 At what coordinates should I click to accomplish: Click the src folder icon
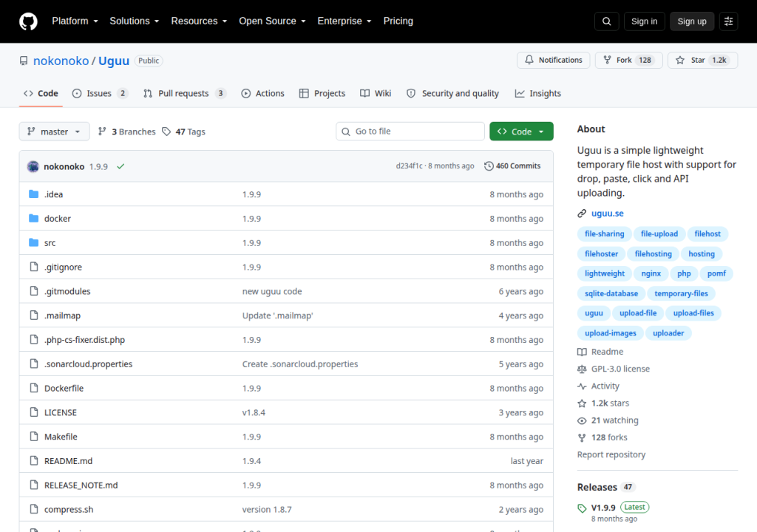(x=33, y=242)
